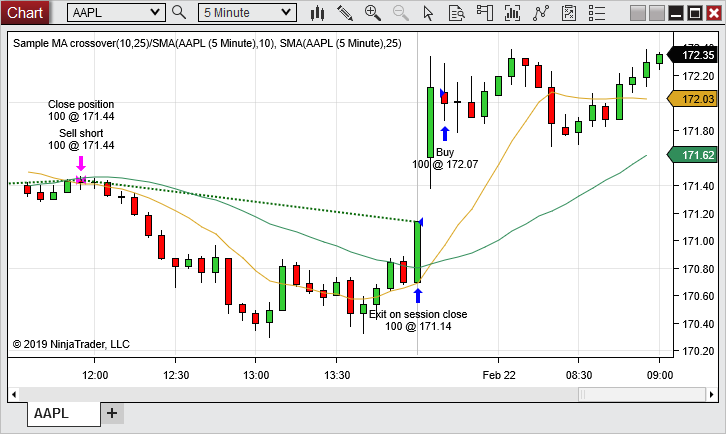
Task: Open the chart style bars icon
Action: coord(319,13)
